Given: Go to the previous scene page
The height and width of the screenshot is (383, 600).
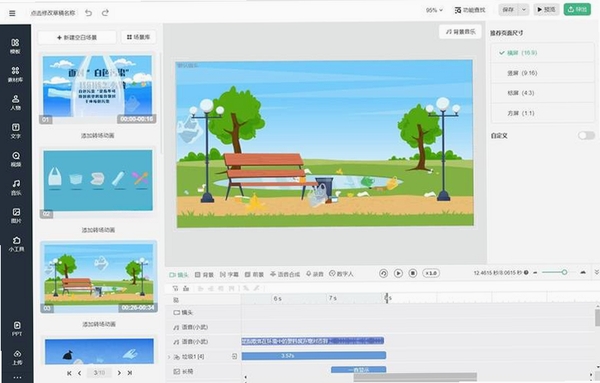Looking at the screenshot, I should (80, 373).
